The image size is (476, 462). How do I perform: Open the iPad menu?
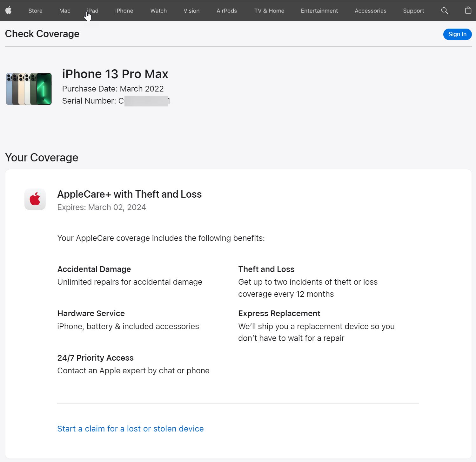tap(93, 11)
